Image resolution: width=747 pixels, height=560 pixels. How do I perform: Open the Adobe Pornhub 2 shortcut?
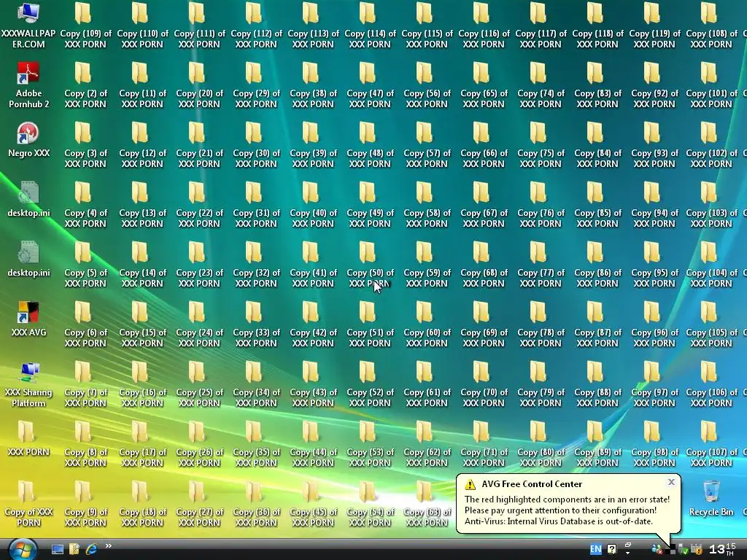click(x=28, y=85)
